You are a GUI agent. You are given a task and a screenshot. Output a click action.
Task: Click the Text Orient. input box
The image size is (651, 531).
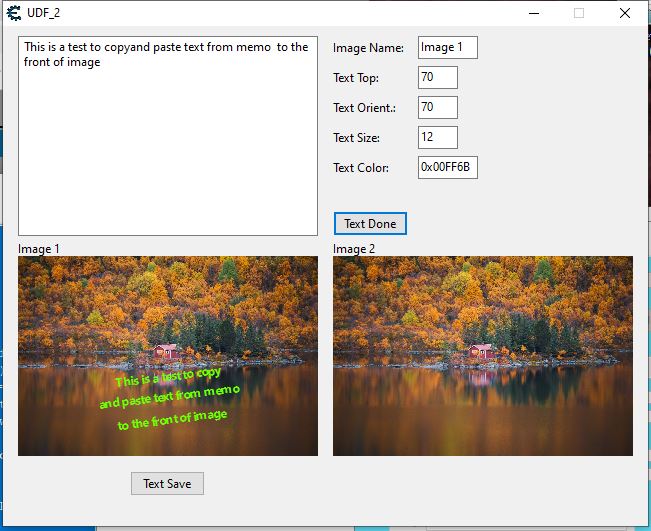(x=437, y=107)
